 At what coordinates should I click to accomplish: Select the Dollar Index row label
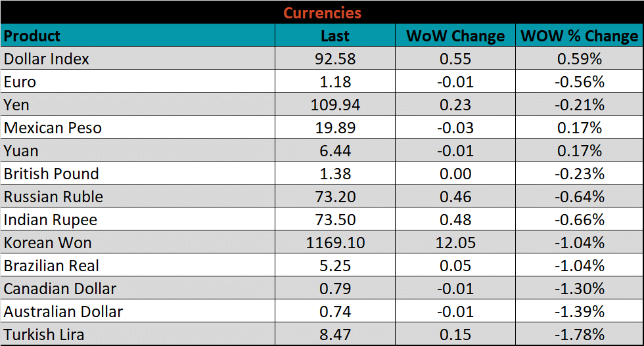point(47,59)
